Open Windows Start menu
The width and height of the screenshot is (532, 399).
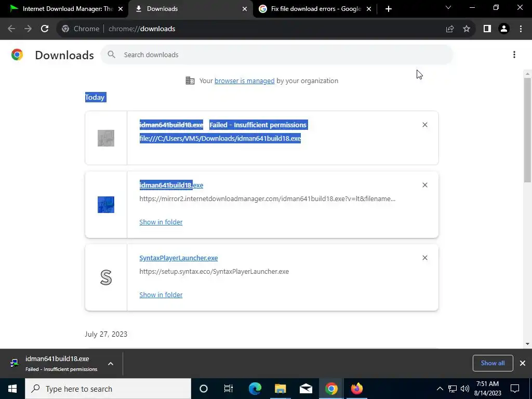12,389
